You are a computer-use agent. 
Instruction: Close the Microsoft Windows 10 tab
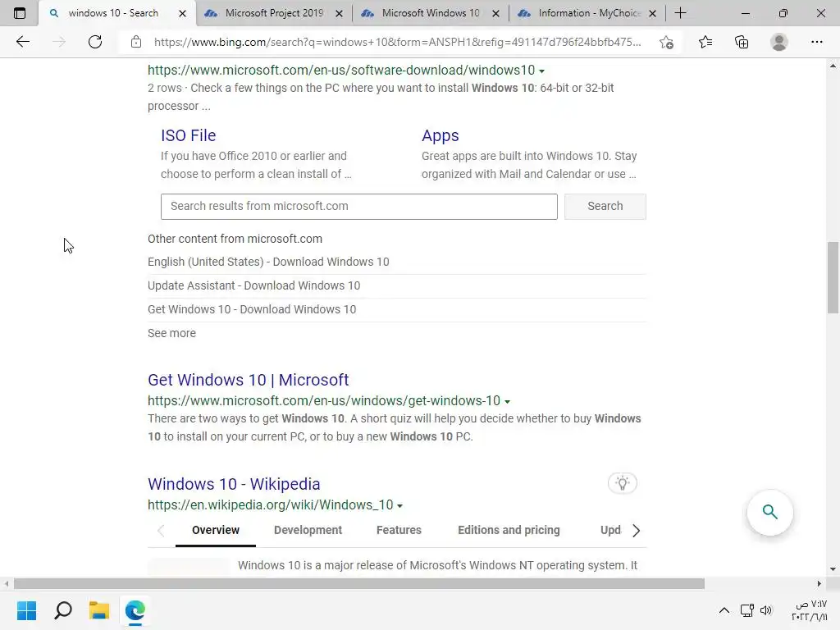pyautogui.click(x=496, y=13)
